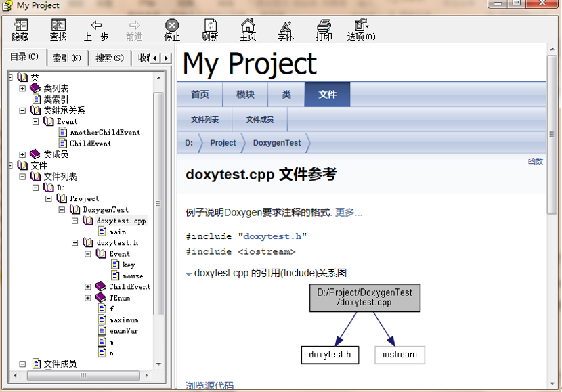The width and height of the screenshot is (562, 392).
Task: Open the 首页 navigation tab
Action: point(200,94)
